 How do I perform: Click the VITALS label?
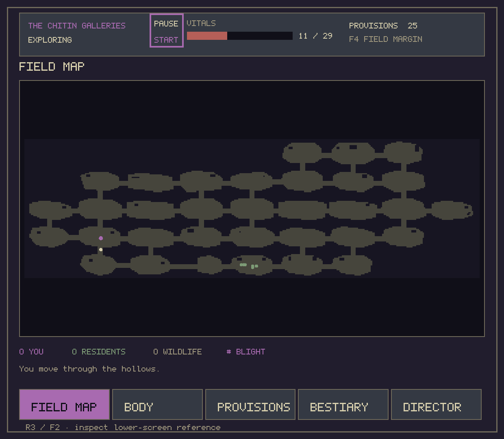point(201,23)
